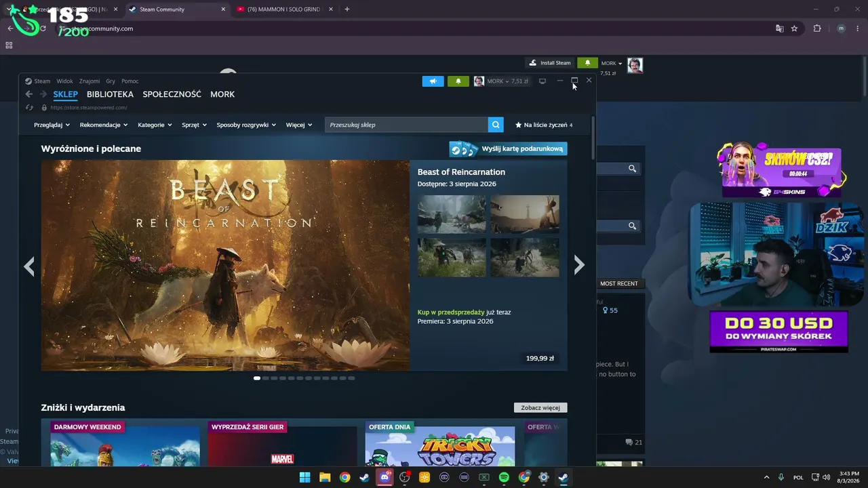Click the magnifier search button in Steam store
The image size is (868, 488).
tap(496, 125)
